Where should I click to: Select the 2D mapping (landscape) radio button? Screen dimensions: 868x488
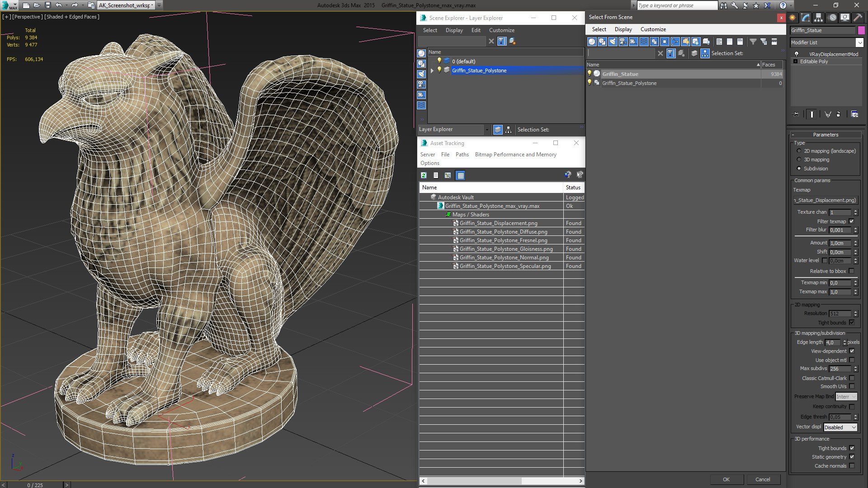pyautogui.click(x=799, y=151)
